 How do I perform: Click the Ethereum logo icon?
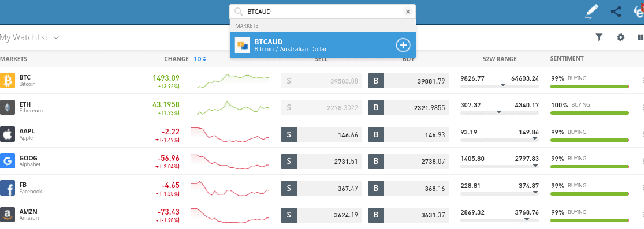pyautogui.click(x=8, y=107)
